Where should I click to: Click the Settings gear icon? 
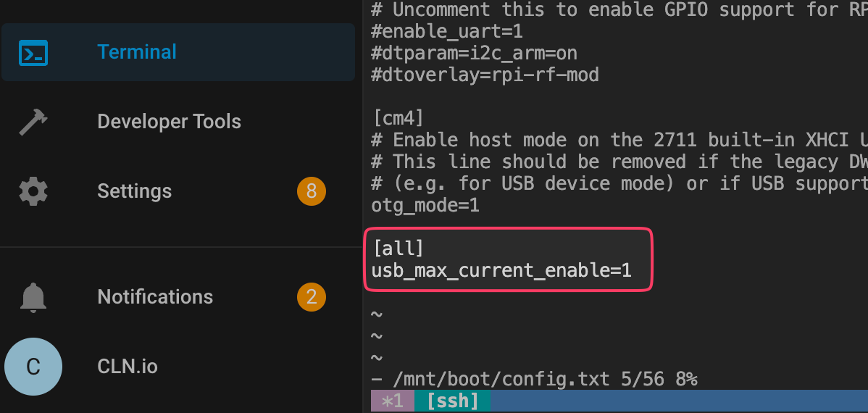click(33, 191)
